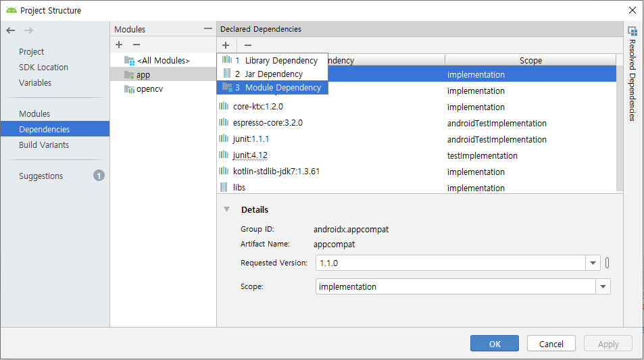Viewport: 644px width, 360px height.
Task: Collapse the Details section triangle
Action: pyautogui.click(x=226, y=209)
